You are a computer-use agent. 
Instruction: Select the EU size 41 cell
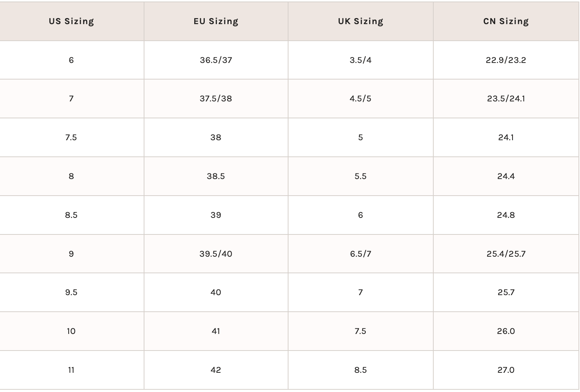216,331
